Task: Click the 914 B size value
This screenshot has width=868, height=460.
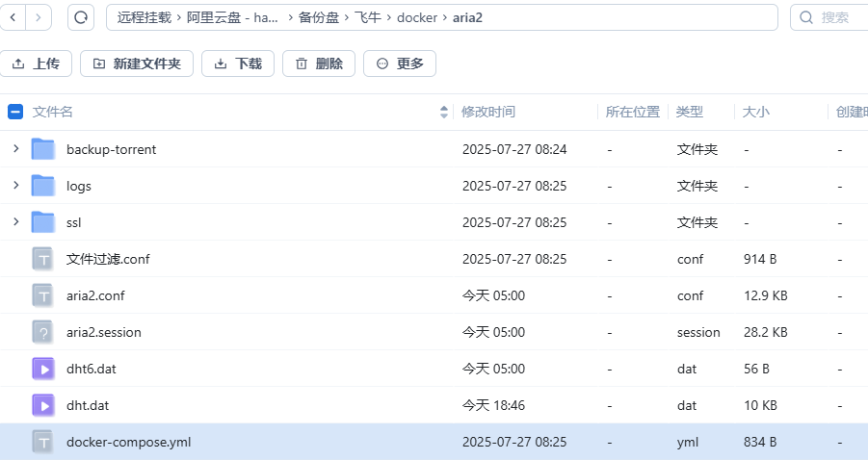Action: coord(760,259)
